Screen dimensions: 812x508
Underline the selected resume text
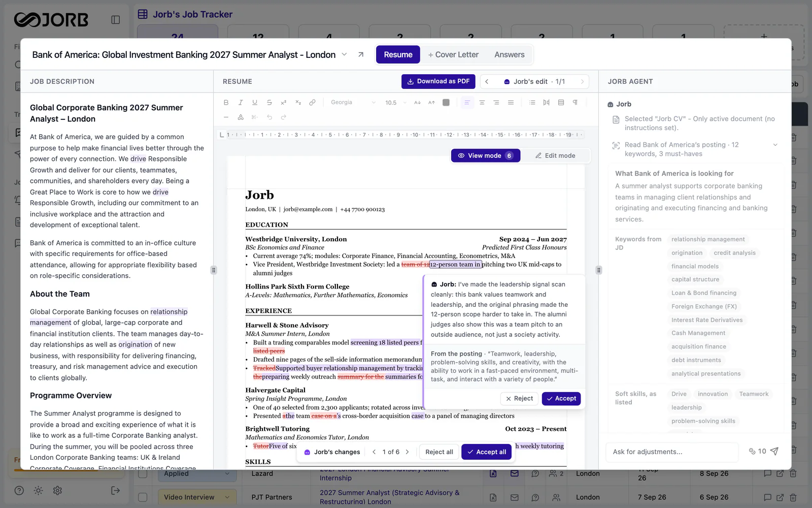(255, 103)
